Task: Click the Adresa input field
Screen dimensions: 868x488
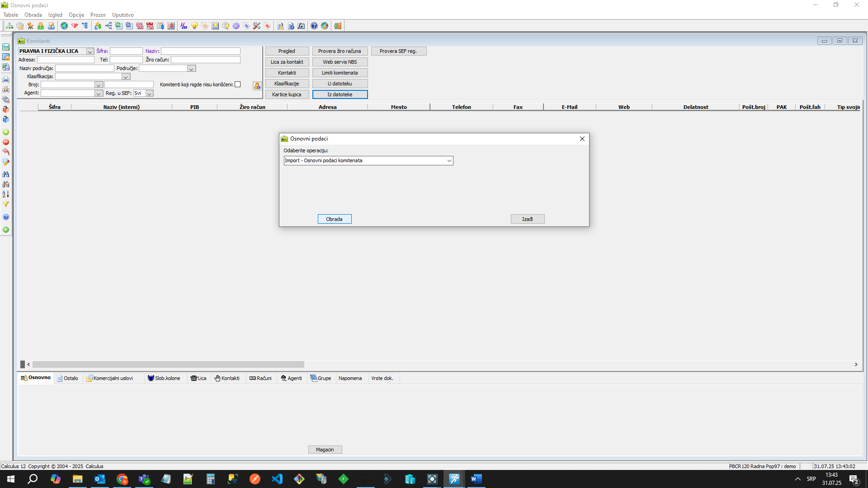Action: 66,60
